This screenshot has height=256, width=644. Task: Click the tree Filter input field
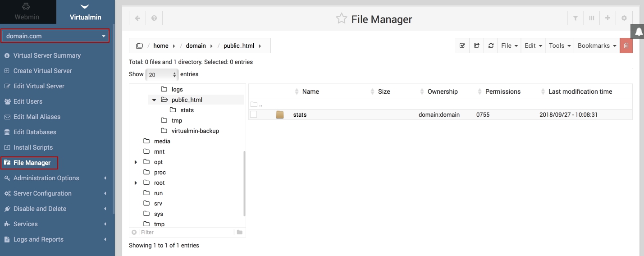tap(186, 233)
